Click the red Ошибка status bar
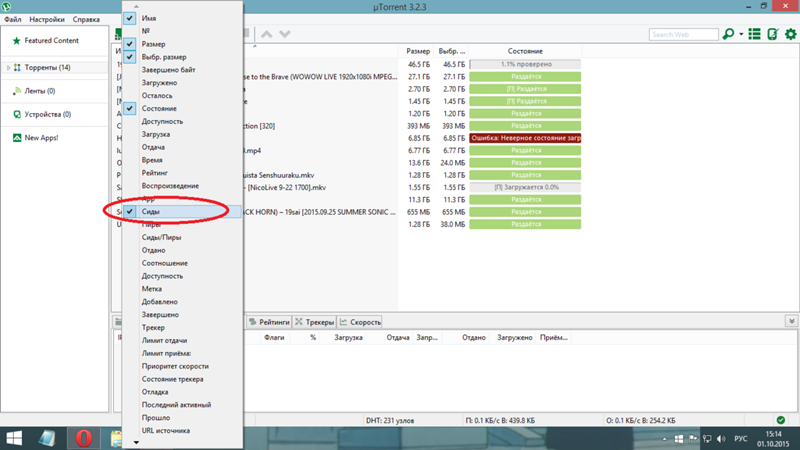 coord(525,138)
